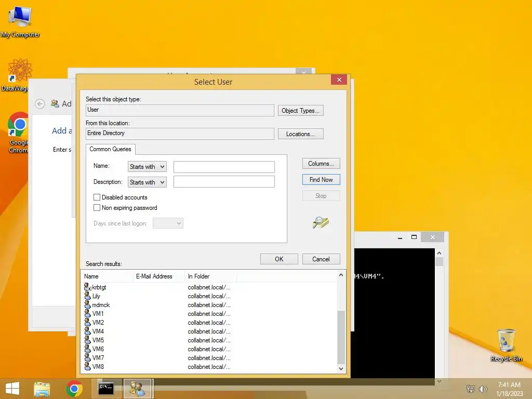Cancel the Select User dialog

pyautogui.click(x=321, y=259)
